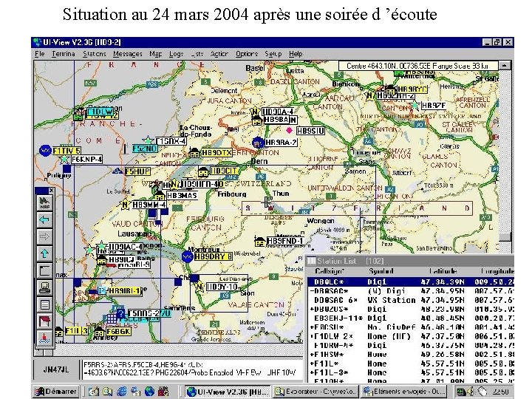The height and width of the screenshot is (399, 532).
Task: Open the Messages menu
Action: pyautogui.click(x=128, y=54)
